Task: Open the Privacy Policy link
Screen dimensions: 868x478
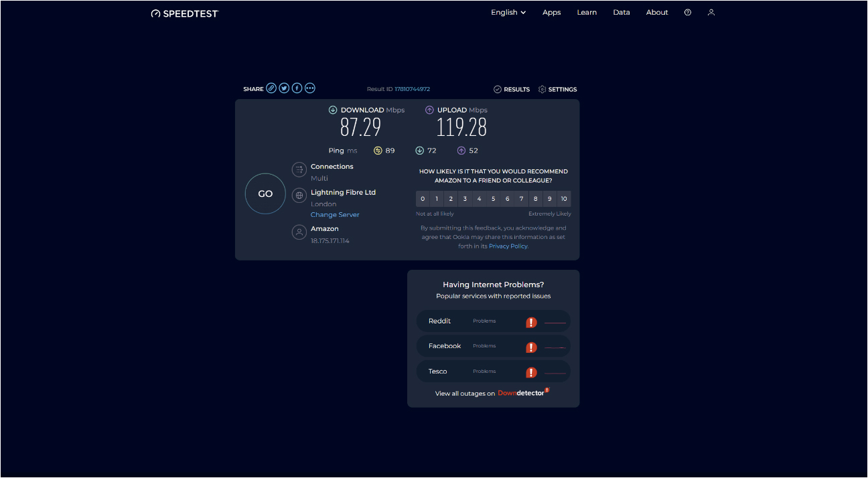Action: [x=508, y=246]
